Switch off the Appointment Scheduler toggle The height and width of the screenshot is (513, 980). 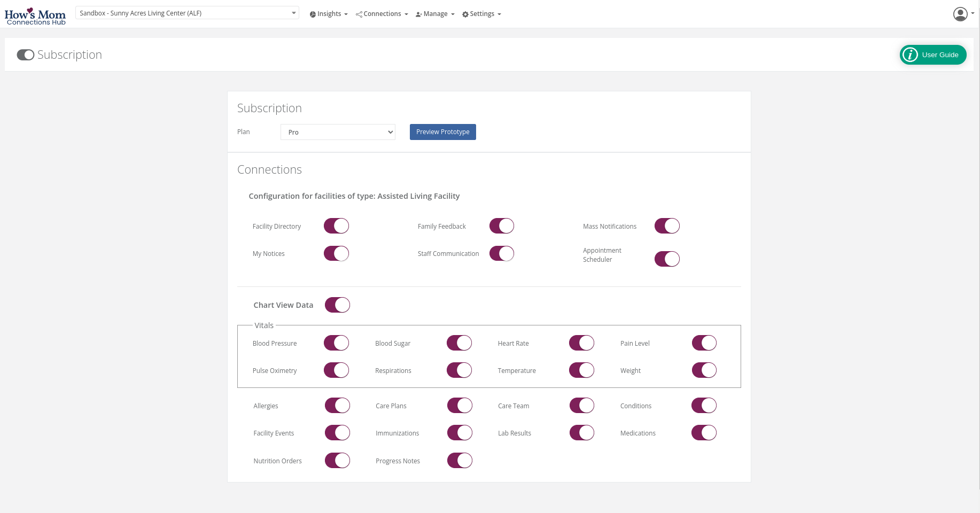(667, 259)
